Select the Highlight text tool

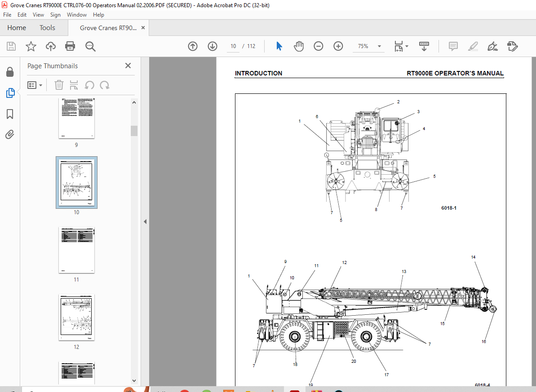pyautogui.click(x=473, y=46)
